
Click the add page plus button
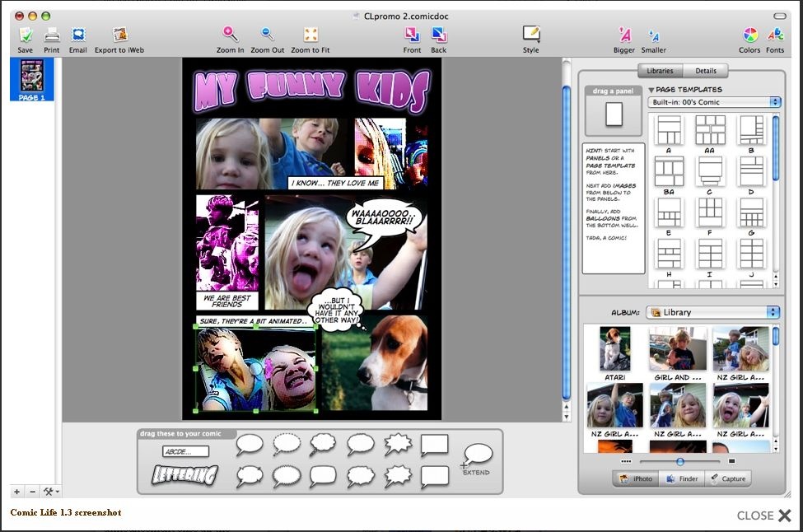16,492
